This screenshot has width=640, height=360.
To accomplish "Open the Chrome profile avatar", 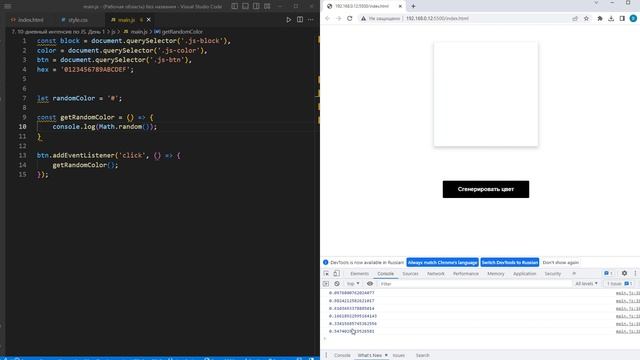I will pos(633,18).
